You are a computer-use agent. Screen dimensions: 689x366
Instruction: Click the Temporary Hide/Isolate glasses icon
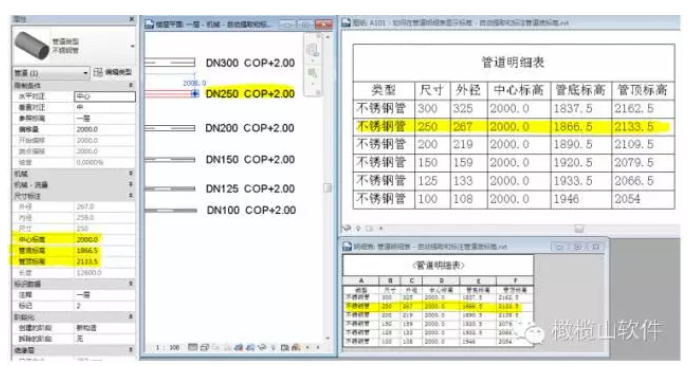point(262,347)
